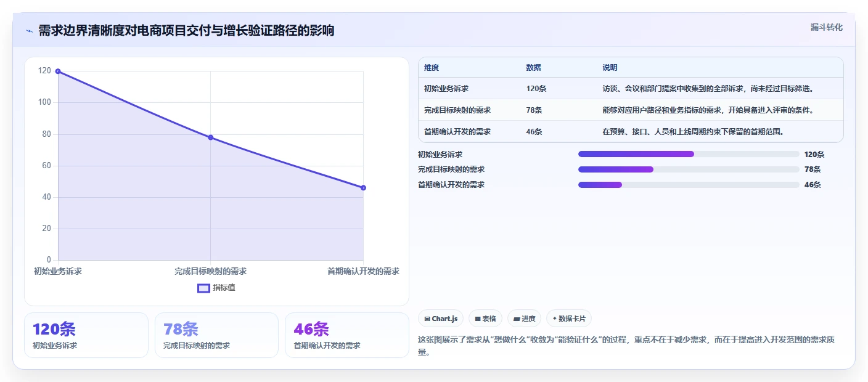Click the title 需求边界清晰度对电商项目交付
The height and width of the screenshot is (382, 868).
(186, 31)
